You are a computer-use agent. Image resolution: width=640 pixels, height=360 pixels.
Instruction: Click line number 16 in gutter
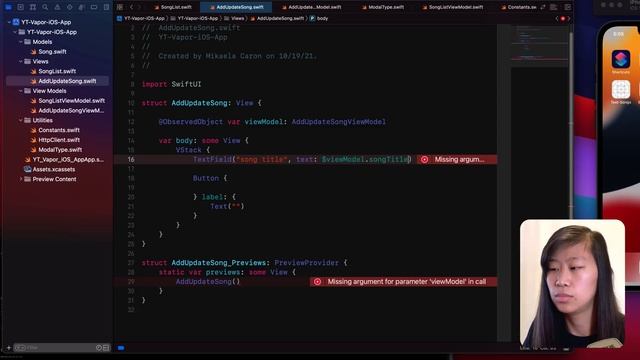(x=131, y=160)
